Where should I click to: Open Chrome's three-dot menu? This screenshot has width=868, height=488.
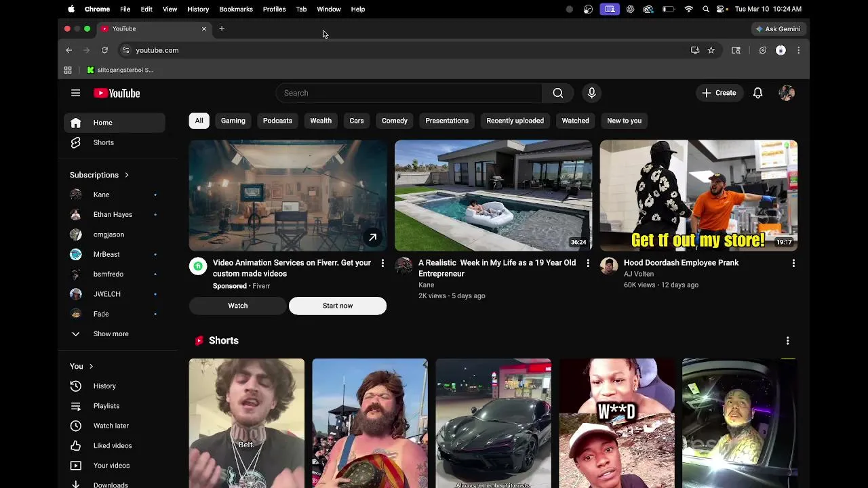[798, 50]
